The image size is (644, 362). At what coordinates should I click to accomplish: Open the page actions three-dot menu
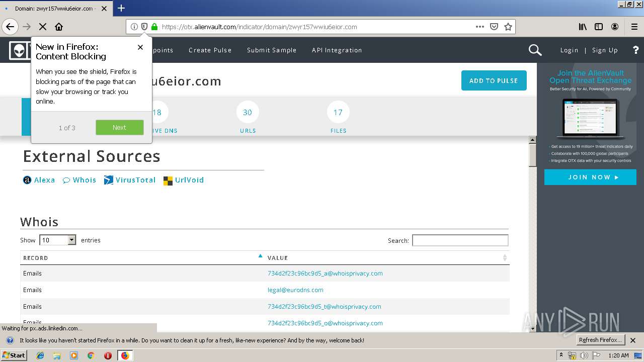point(480,27)
